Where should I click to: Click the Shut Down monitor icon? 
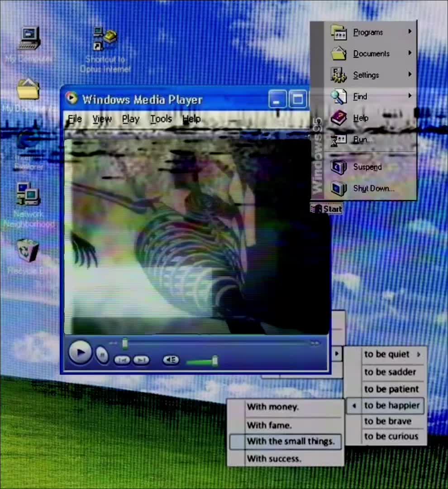pos(338,188)
